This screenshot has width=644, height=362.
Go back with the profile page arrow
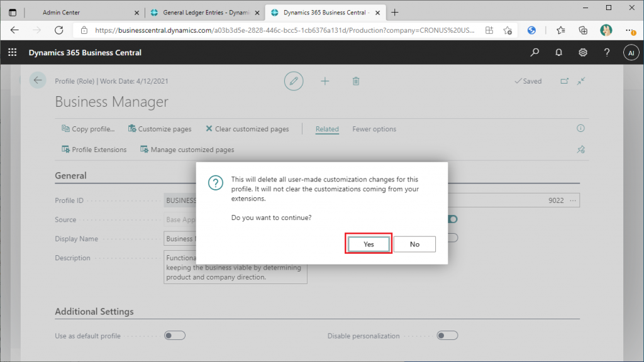click(38, 80)
